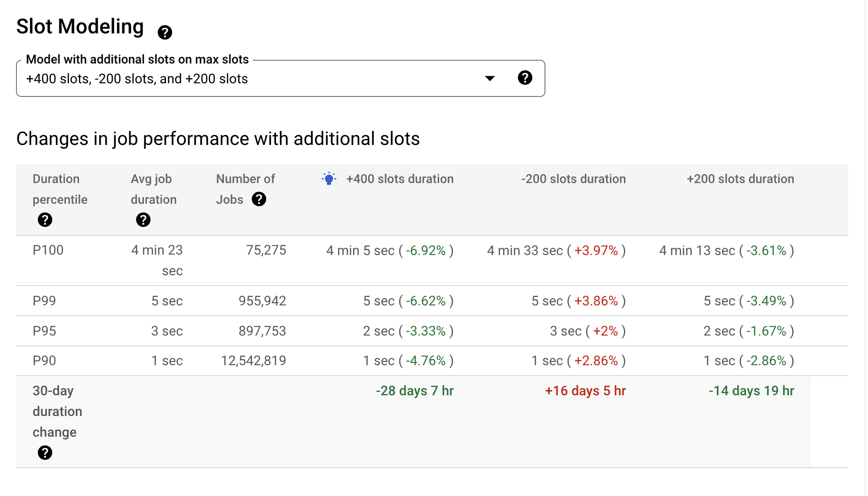Image resolution: width=868 pixels, height=496 pixels.
Task: Click the 12,542,819 jobs count cell
Action: pos(253,360)
